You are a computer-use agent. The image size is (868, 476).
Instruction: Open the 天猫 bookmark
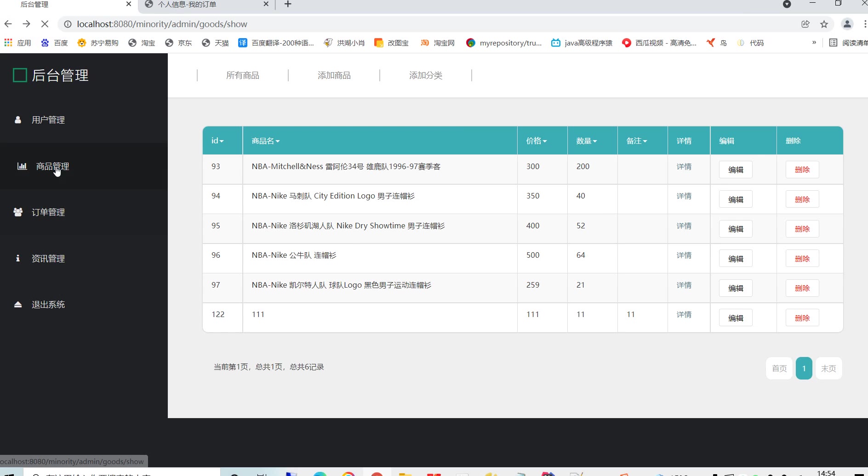(x=215, y=43)
